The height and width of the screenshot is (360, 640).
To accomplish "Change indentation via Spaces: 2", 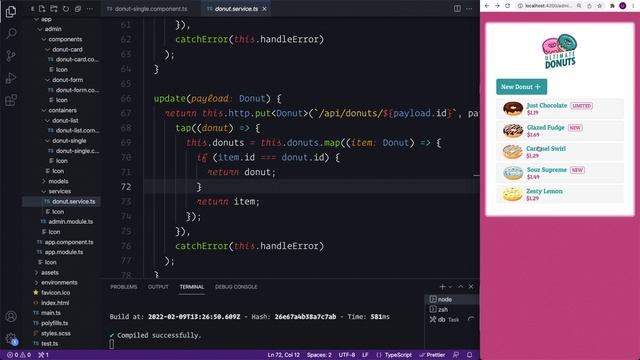I will 319,355.
